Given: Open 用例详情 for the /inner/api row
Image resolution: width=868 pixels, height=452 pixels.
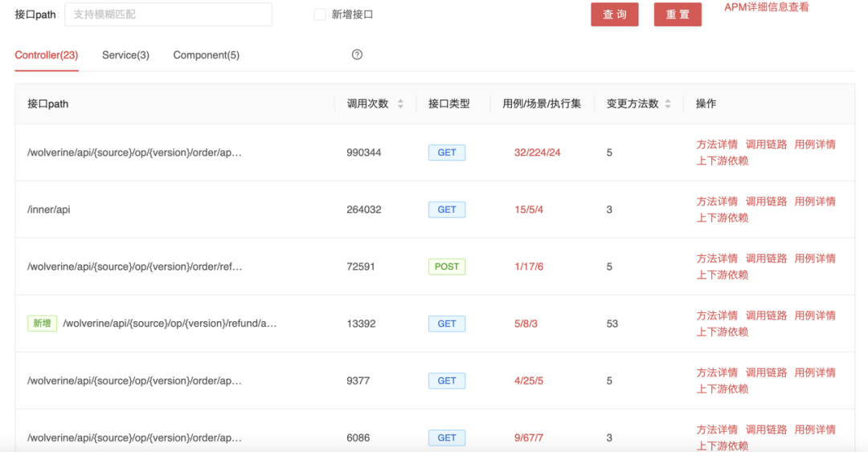Looking at the screenshot, I should coord(815,202).
